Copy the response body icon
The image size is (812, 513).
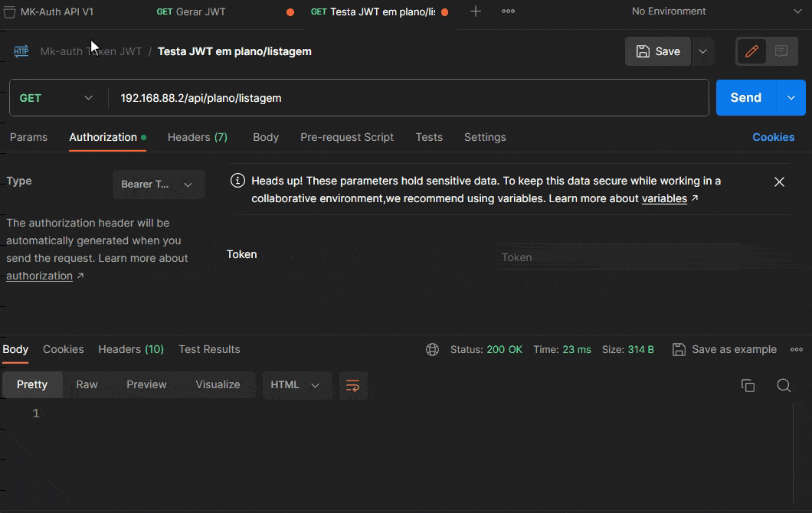click(748, 385)
